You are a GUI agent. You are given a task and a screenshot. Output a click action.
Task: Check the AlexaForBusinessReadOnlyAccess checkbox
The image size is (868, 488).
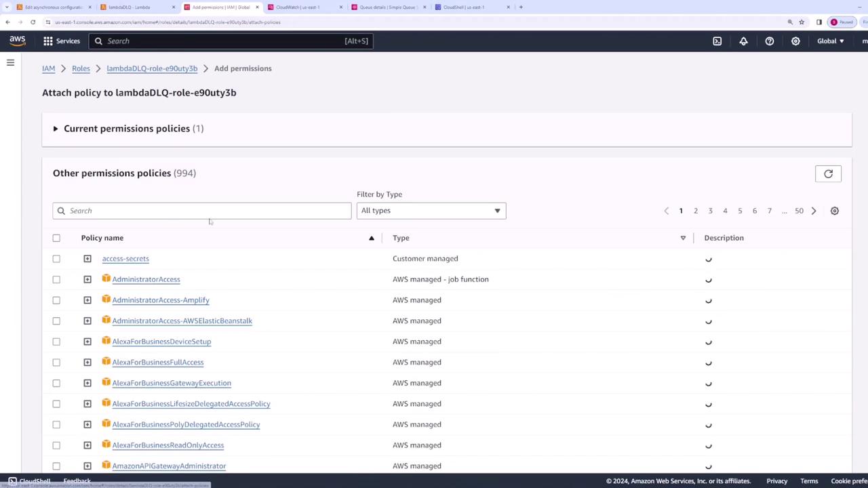click(x=56, y=445)
